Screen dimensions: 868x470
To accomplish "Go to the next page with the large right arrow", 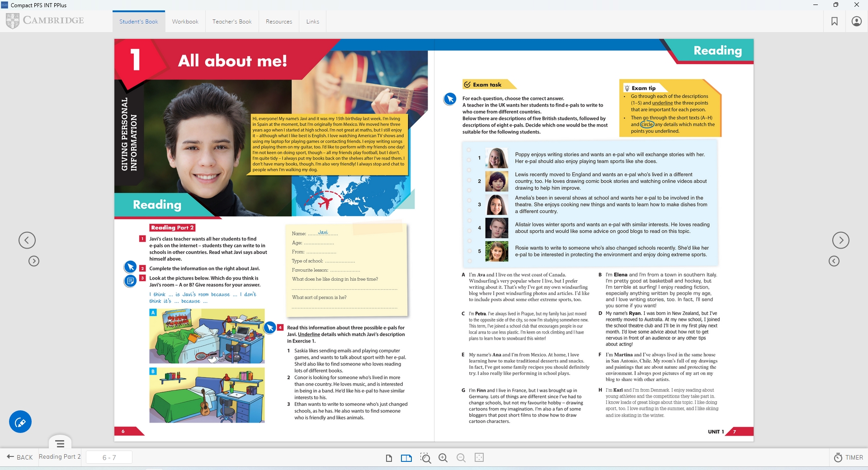I will [x=841, y=240].
